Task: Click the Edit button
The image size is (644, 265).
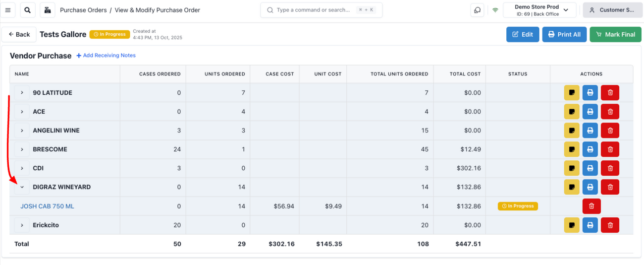Action: point(523,34)
